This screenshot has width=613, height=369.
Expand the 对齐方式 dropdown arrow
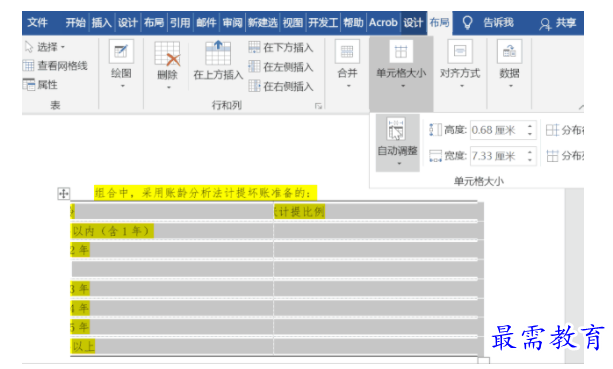(x=462, y=86)
